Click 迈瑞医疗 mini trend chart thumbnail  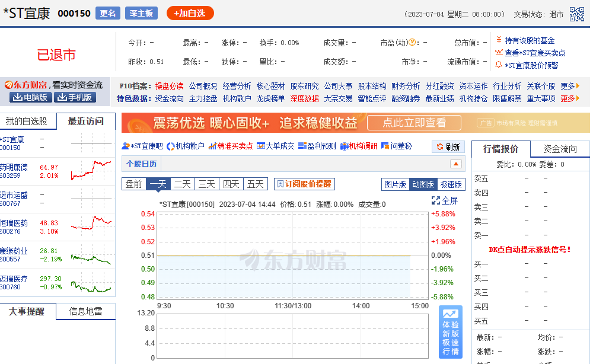91,282
